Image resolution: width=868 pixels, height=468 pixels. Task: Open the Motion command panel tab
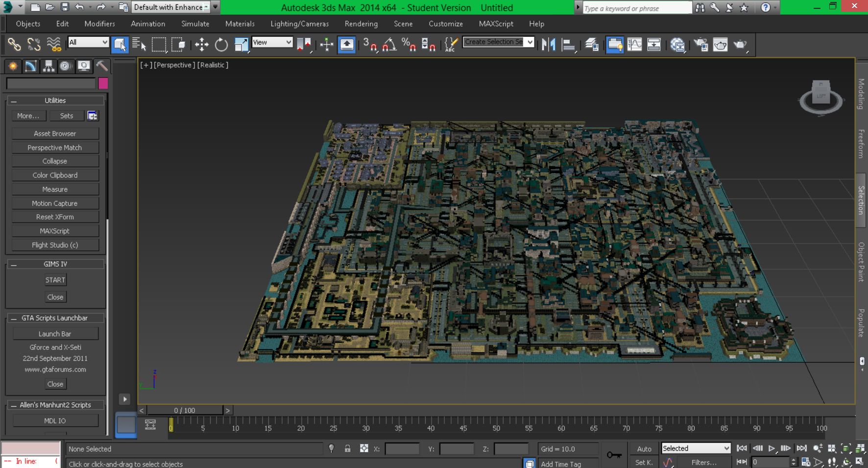(66, 66)
